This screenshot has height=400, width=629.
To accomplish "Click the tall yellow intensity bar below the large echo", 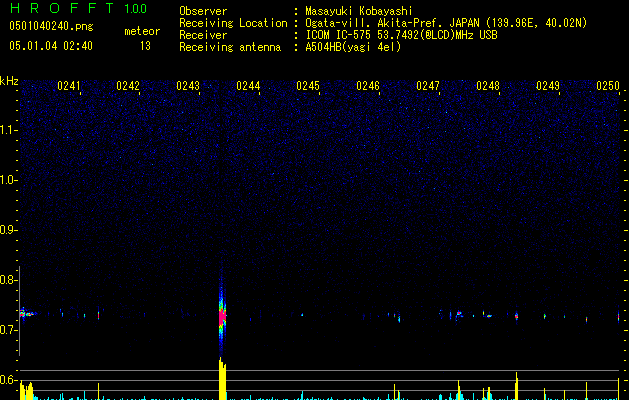I will coord(222,379).
